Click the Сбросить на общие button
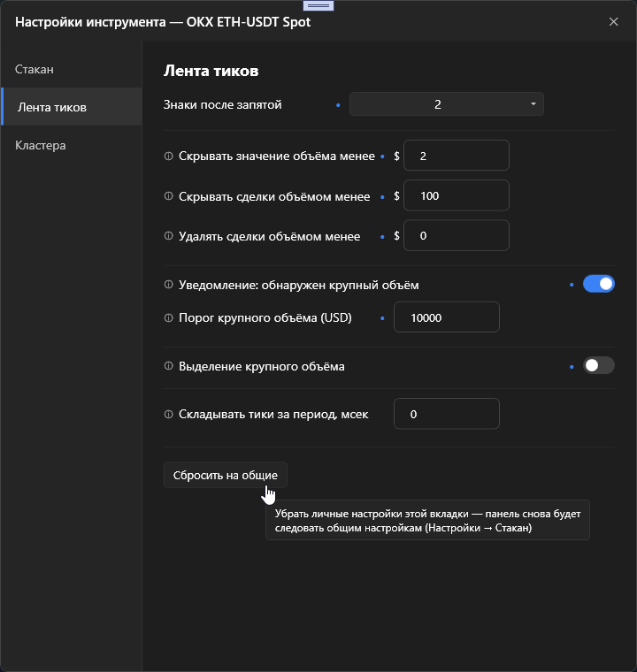Viewport: 637px width, 672px height. click(226, 475)
